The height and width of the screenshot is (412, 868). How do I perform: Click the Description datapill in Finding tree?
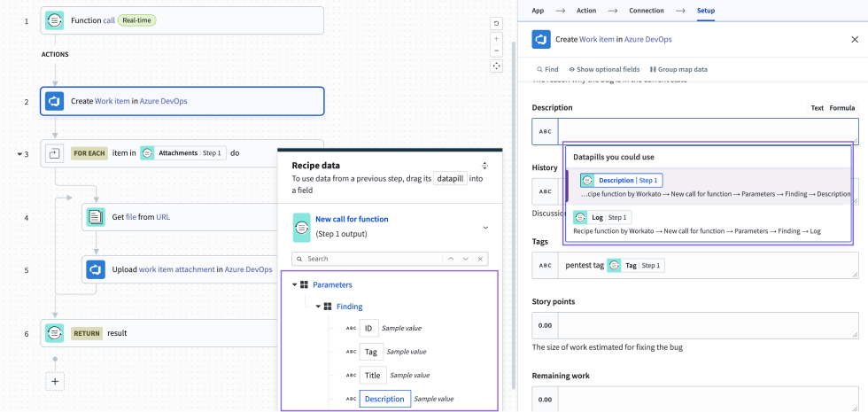coord(384,399)
